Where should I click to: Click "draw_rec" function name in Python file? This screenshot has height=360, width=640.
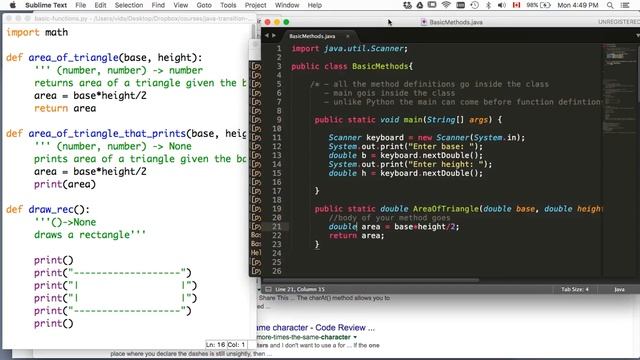[x=51, y=209]
